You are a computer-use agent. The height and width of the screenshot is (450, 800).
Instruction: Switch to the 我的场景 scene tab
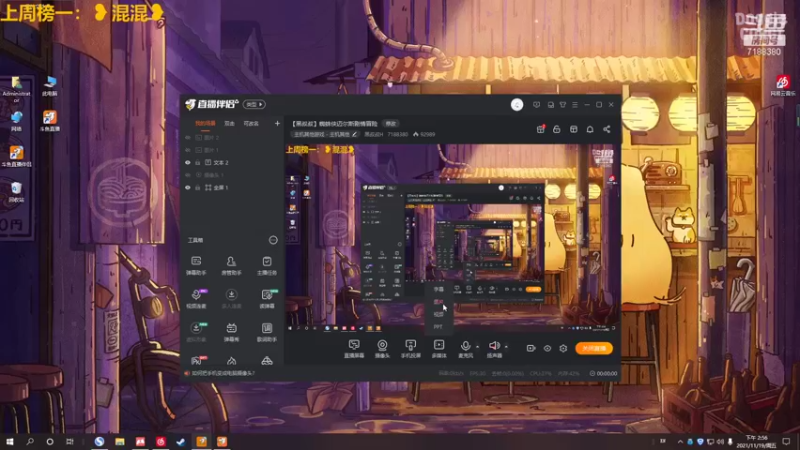coord(205,123)
